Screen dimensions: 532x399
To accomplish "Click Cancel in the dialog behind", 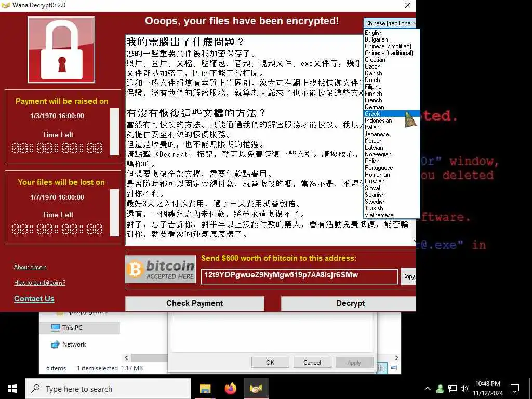I will coord(312,362).
